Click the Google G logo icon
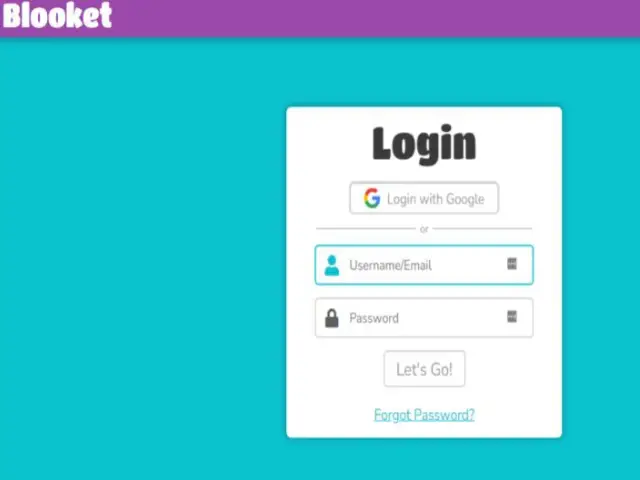Screen dimensions: 640x480 [372, 198]
